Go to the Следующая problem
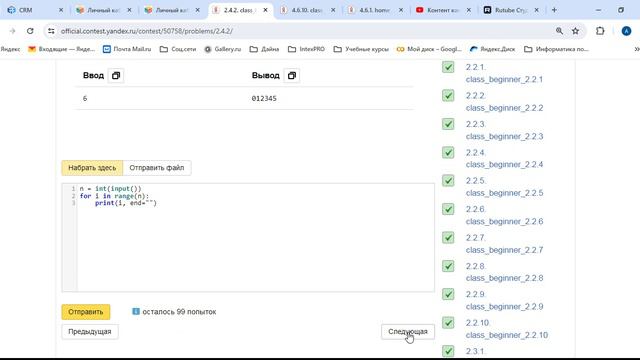The height and width of the screenshot is (360, 640). 408,331
